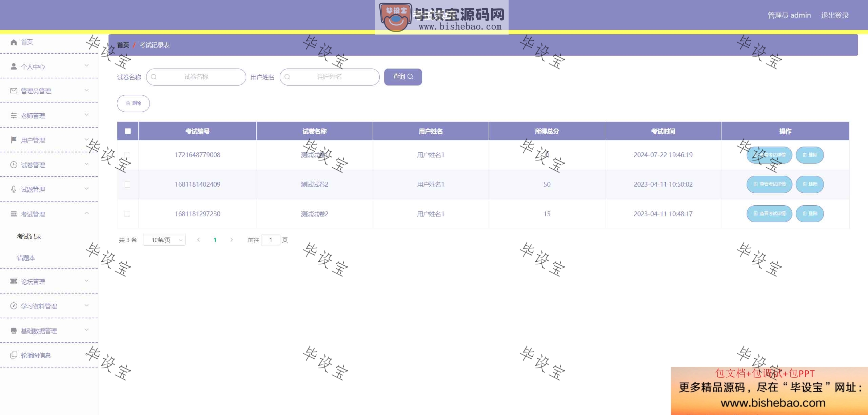Delete the row of exam 1681181297230
Screen dimensions: 868x415
[x=810, y=214]
